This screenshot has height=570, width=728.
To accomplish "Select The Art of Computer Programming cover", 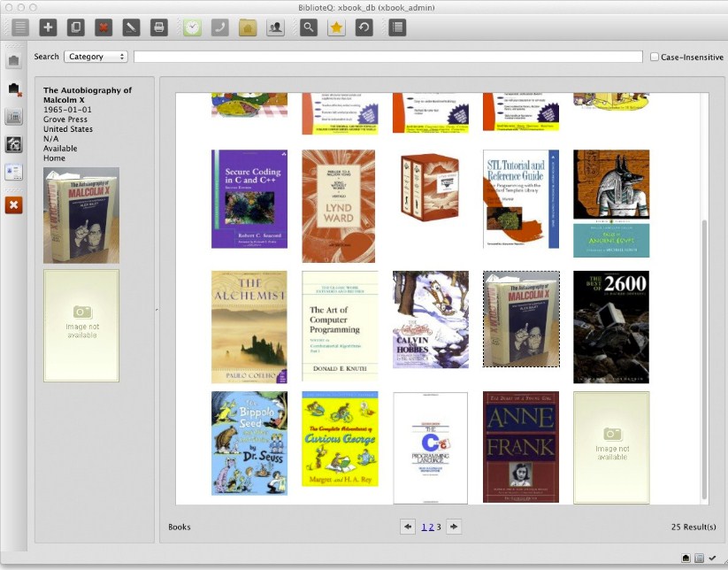I will [340, 326].
